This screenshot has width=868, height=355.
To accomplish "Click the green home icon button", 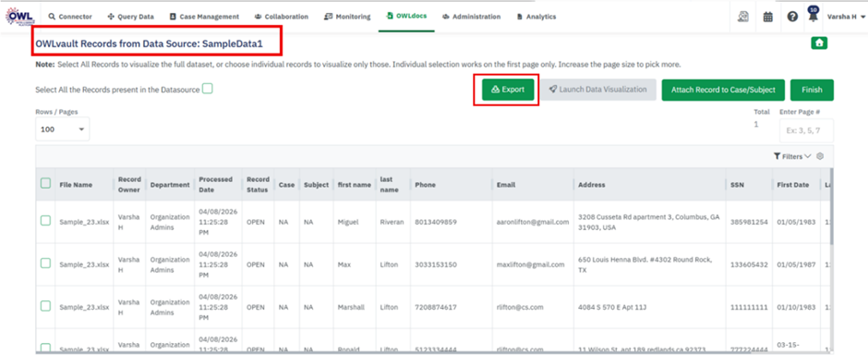I will point(819,43).
